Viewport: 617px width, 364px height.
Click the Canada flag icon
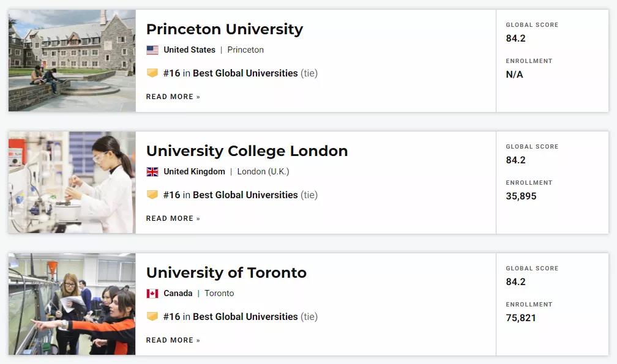153,293
